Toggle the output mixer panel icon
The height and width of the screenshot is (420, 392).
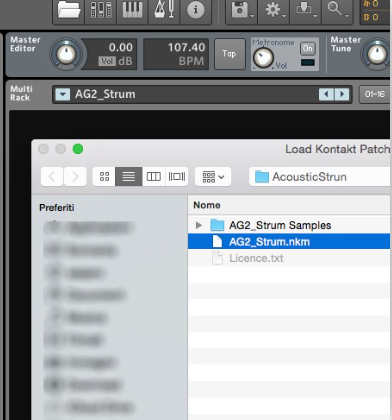pyautogui.click(x=101, y=10)
